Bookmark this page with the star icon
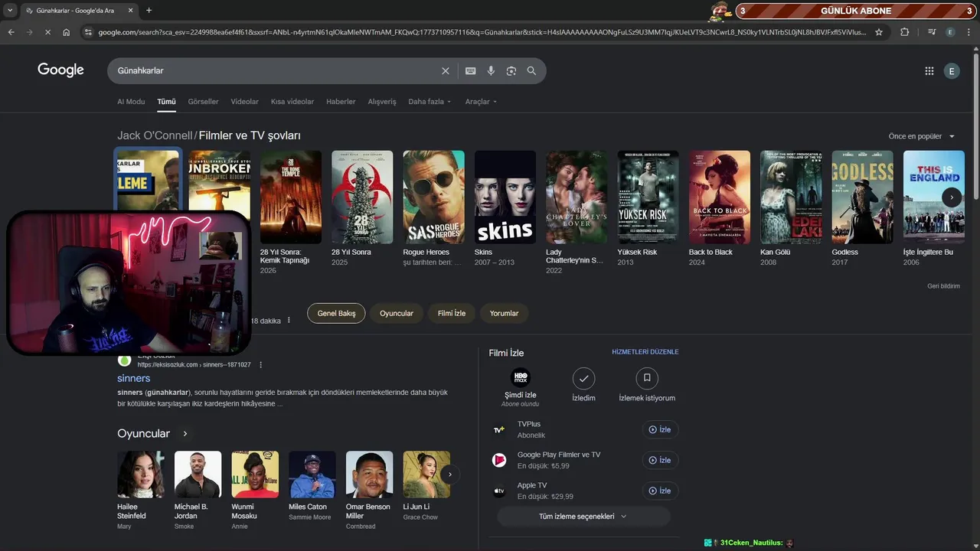 [879, 32]
